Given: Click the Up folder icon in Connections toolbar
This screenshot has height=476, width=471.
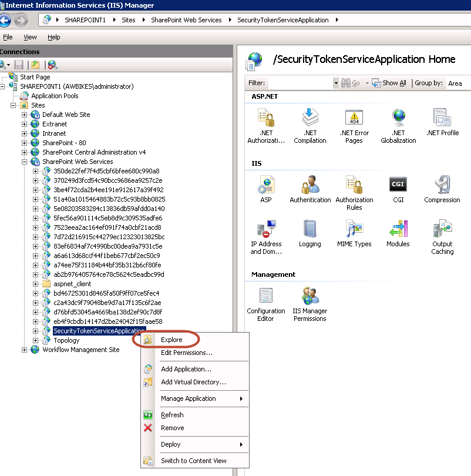Looking at the screenshot, I should click(x=35, y=65).
